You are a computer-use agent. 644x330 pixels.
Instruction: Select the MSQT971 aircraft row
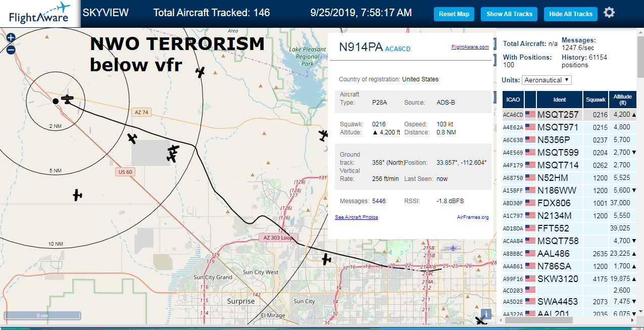pyautogui.click(x=569, y=127)
